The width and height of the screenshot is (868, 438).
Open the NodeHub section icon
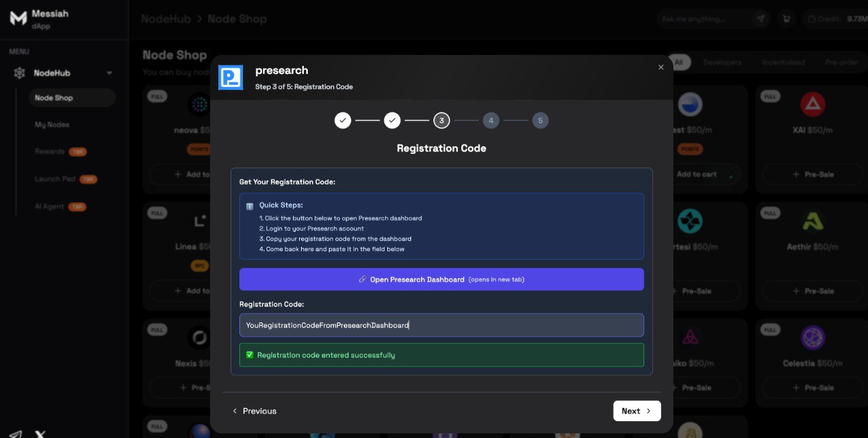point(20,73)
